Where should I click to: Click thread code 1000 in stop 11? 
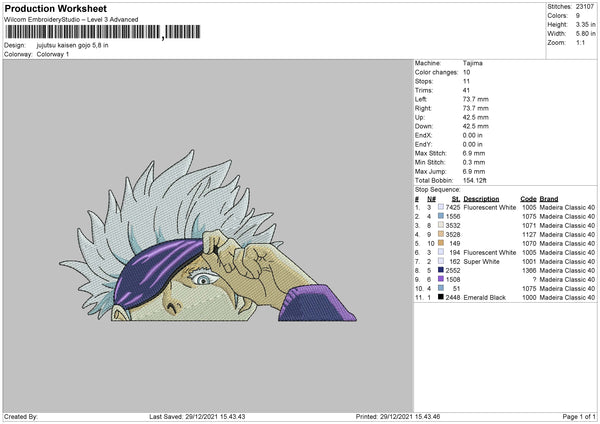pos(529,298)
